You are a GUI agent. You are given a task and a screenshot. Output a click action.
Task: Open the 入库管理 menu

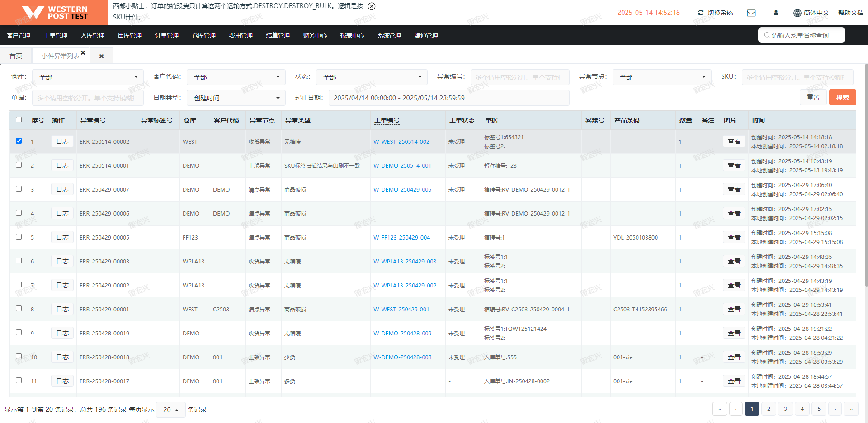pyautogui.click(x=93, y=35)
